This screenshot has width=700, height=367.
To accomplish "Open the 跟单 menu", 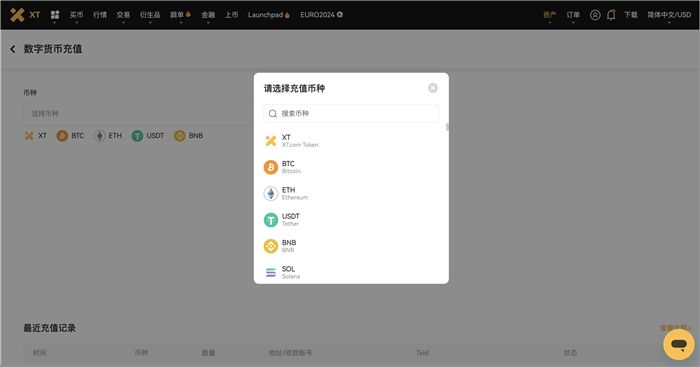I will pyautogui.click(x=180, y=15).
